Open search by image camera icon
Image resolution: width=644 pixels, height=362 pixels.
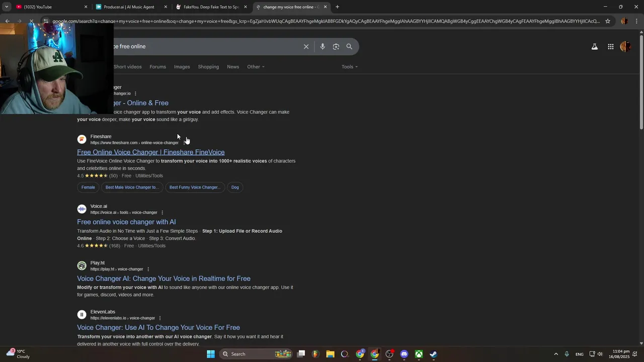click(x=336, y=46)
